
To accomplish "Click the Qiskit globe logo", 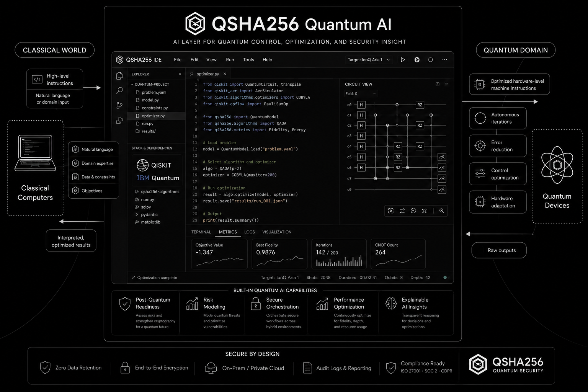I will 142,165.
